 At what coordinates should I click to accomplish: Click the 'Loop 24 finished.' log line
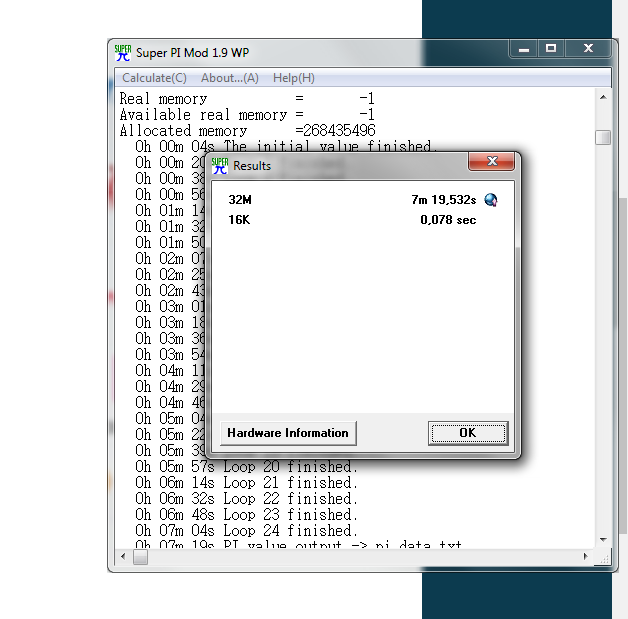[x=246, y=531]
